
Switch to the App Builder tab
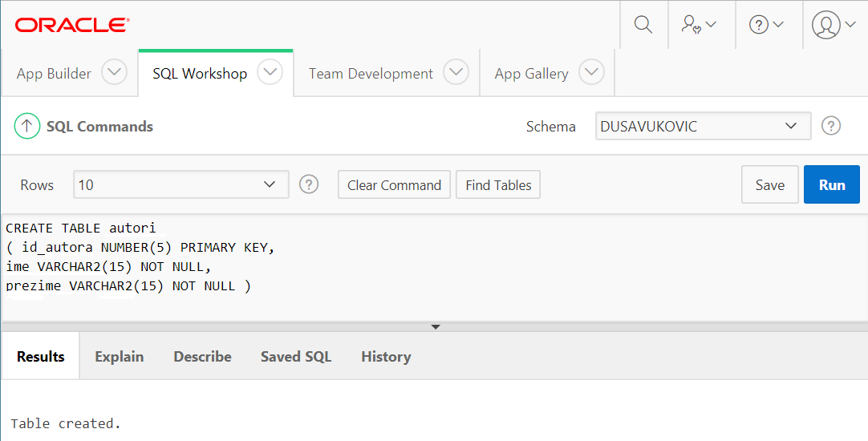54,74
